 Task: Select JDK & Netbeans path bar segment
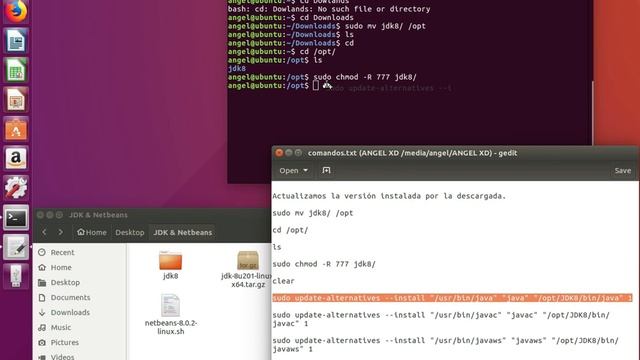pos(182,232)
